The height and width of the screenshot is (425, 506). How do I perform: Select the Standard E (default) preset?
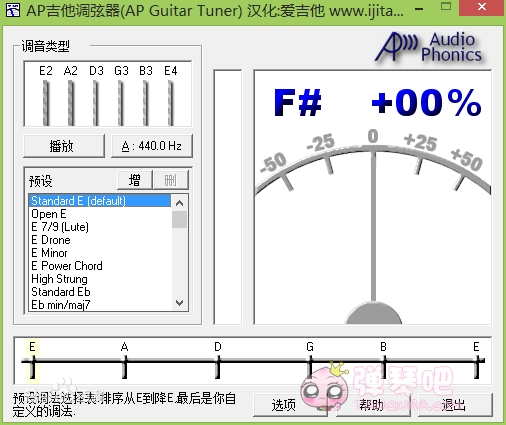pos(100,201)
